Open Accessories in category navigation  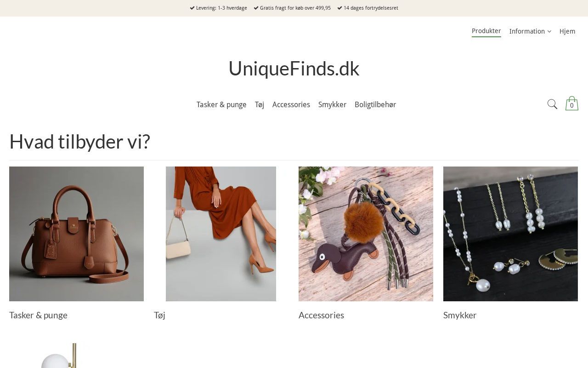tap(291, 105)
